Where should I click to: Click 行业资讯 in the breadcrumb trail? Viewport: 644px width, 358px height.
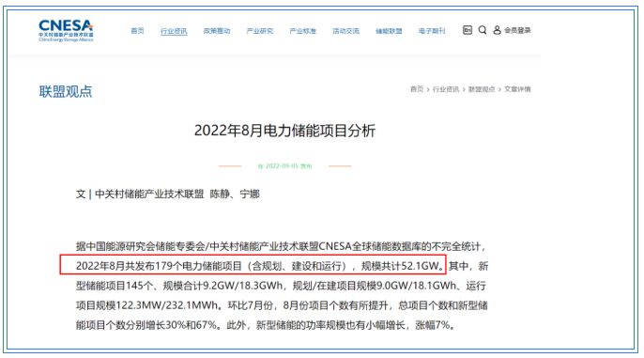pos(446,89)
